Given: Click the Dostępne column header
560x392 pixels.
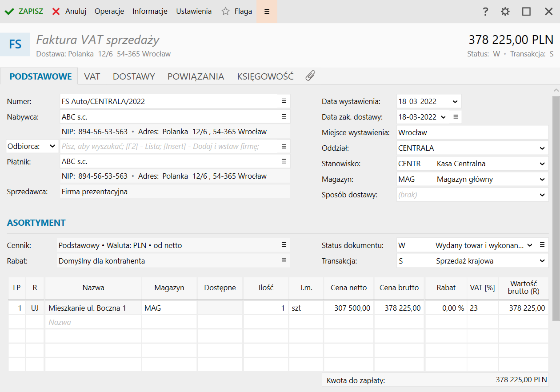Looking at the screenshot, I should pos(220,288).
